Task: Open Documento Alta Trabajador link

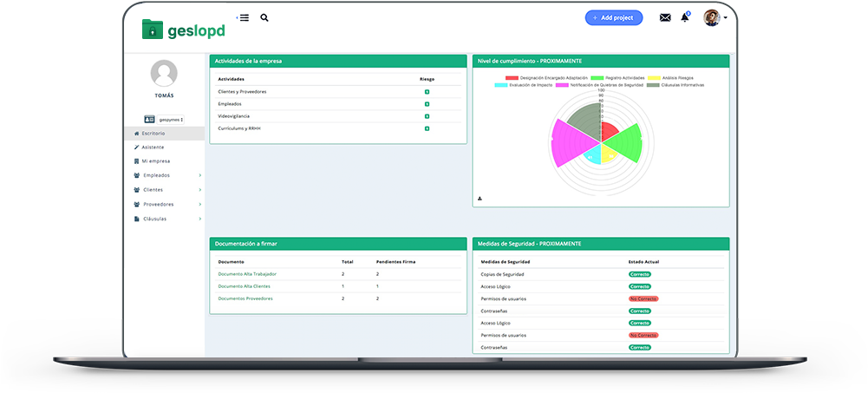Action: pos(247,274)
